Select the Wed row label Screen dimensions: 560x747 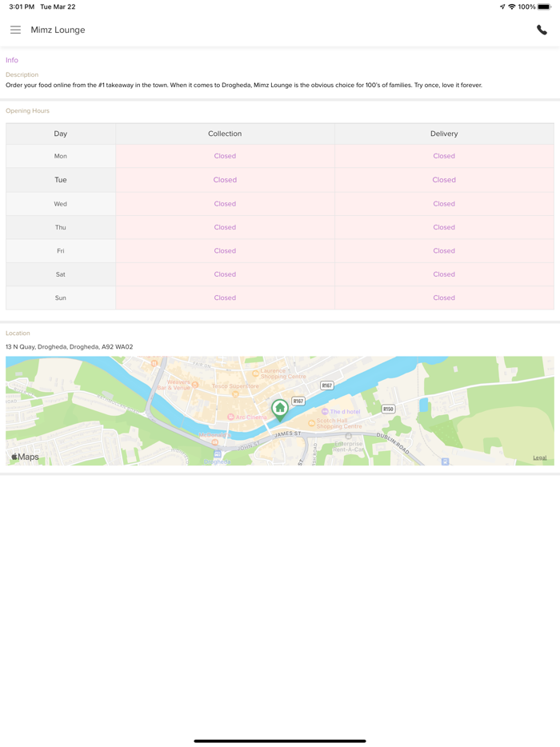point(61,204)
